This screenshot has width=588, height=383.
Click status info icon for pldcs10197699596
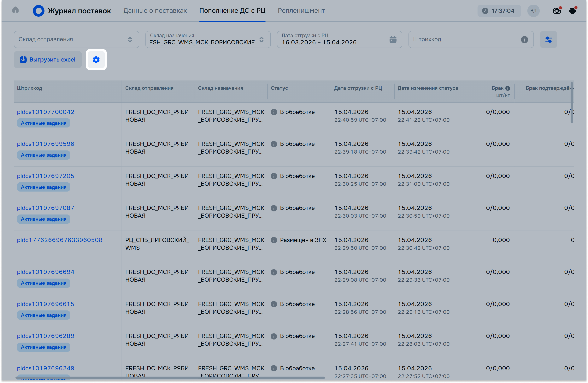click(274, 144)
